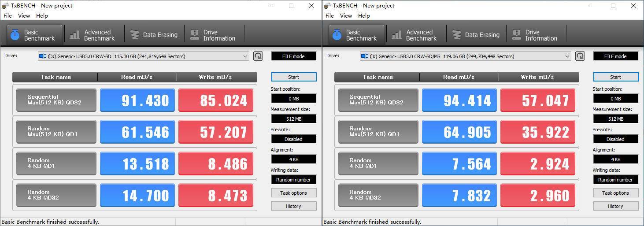Image resolution: width=644 pixels, height=226 pixels.
Task: Toggle FILE mode in left window
Action: (x=293, y=56)
